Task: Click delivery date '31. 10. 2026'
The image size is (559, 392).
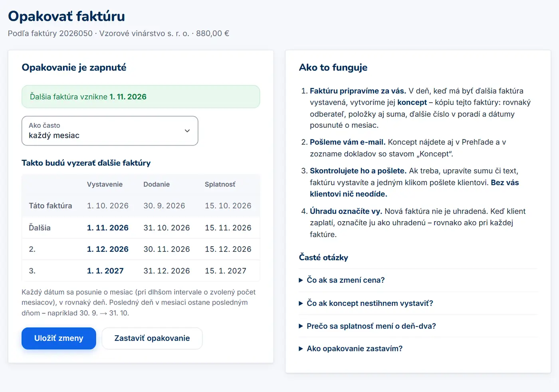Action: tap(167, 228)
